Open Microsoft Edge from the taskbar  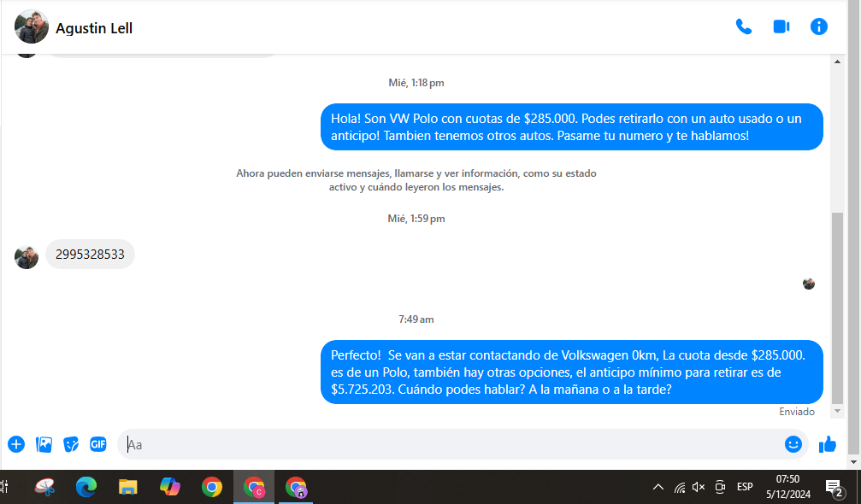point(86,487)
